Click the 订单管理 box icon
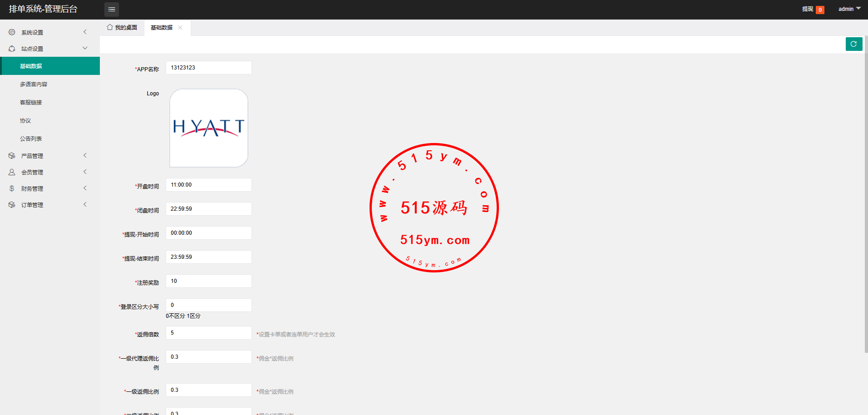The width and height of the screenshot is (868, 415). (12, 205)
